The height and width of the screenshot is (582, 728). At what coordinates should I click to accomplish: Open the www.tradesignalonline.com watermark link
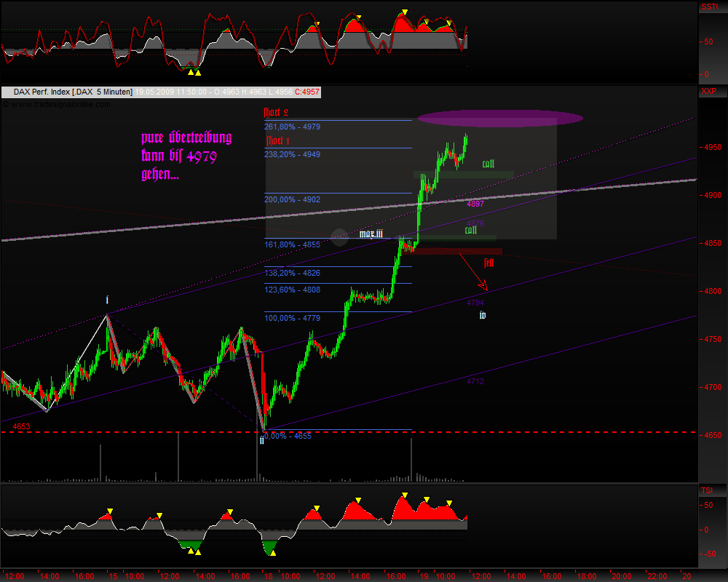58,104
